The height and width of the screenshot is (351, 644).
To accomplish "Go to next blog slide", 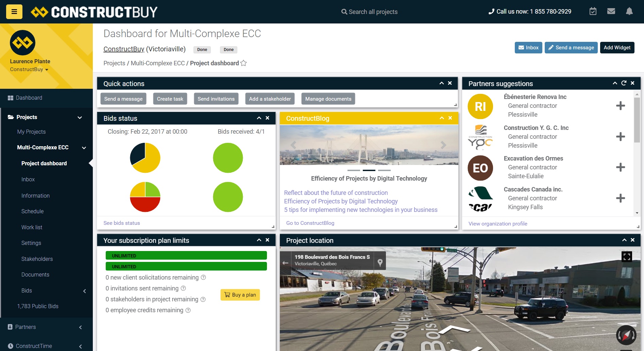I will point(443,145).
